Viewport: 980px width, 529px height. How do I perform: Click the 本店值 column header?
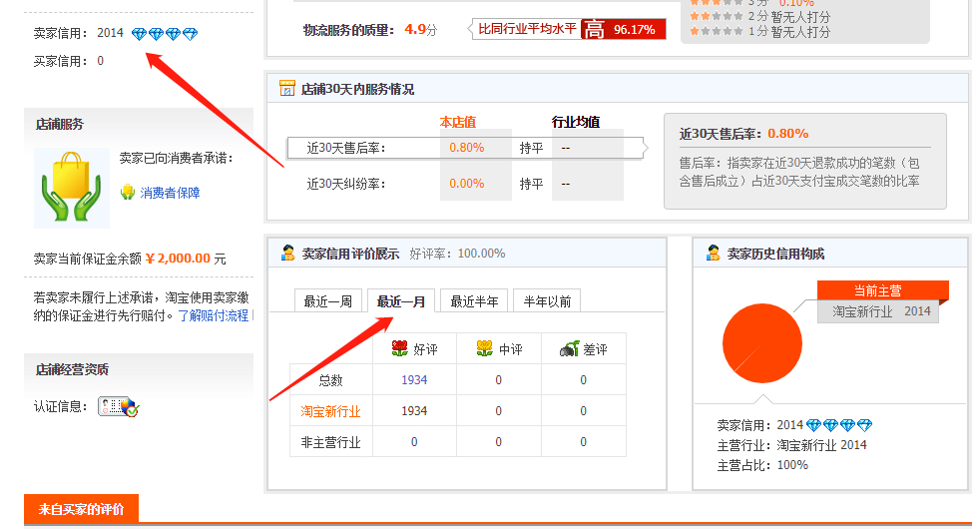click(x=457, y=122)
